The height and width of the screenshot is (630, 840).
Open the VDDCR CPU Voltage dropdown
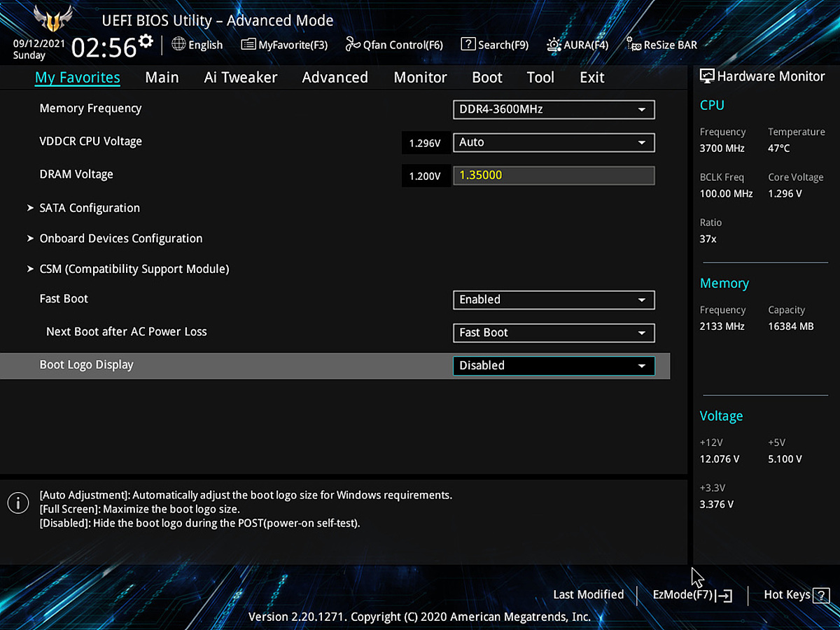[554, 142]
